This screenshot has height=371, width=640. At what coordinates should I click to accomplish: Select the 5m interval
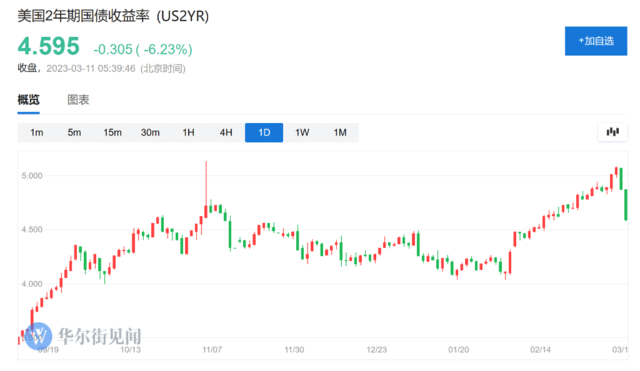(x=74, y=133)
